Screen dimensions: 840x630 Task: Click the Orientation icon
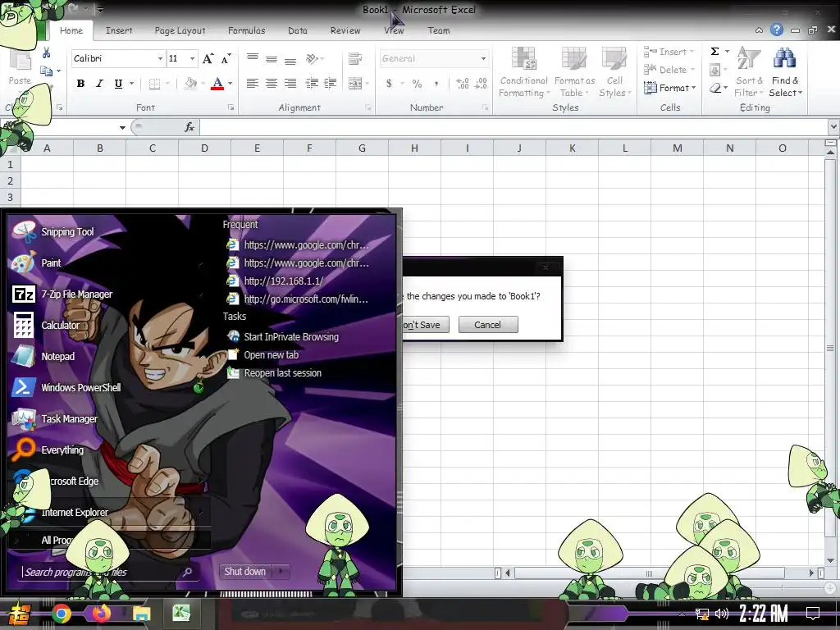(313, 58)
